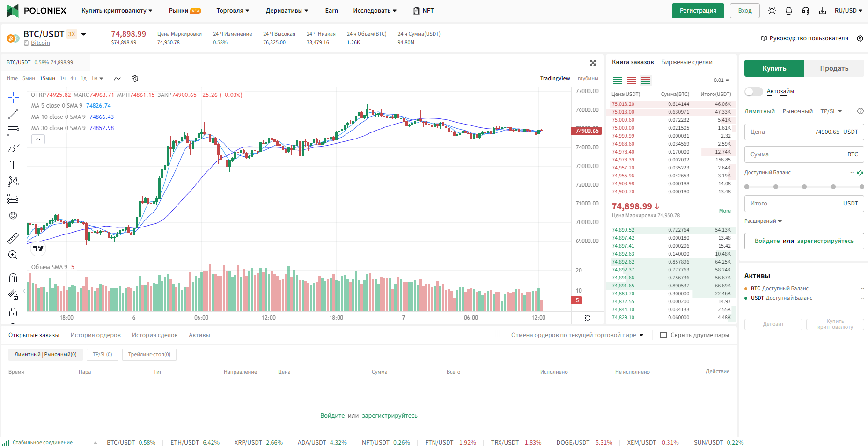Click the Вход button

[x=745, y=11]
